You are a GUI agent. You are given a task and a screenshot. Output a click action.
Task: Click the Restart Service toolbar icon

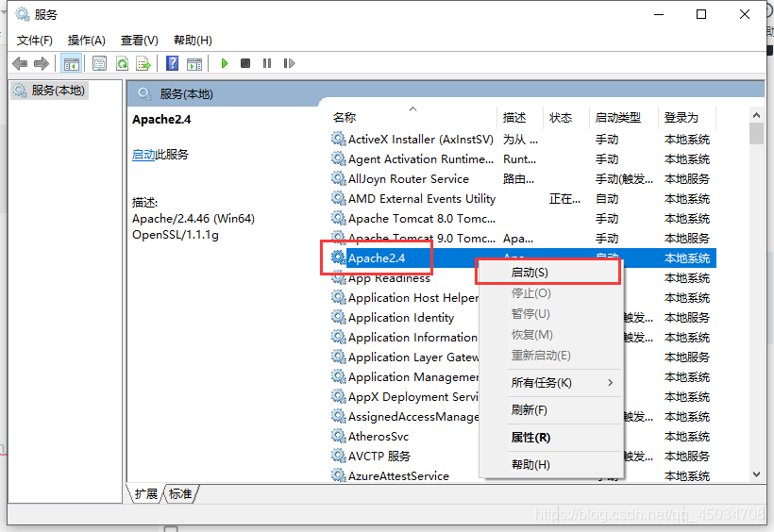pos(289,63)
